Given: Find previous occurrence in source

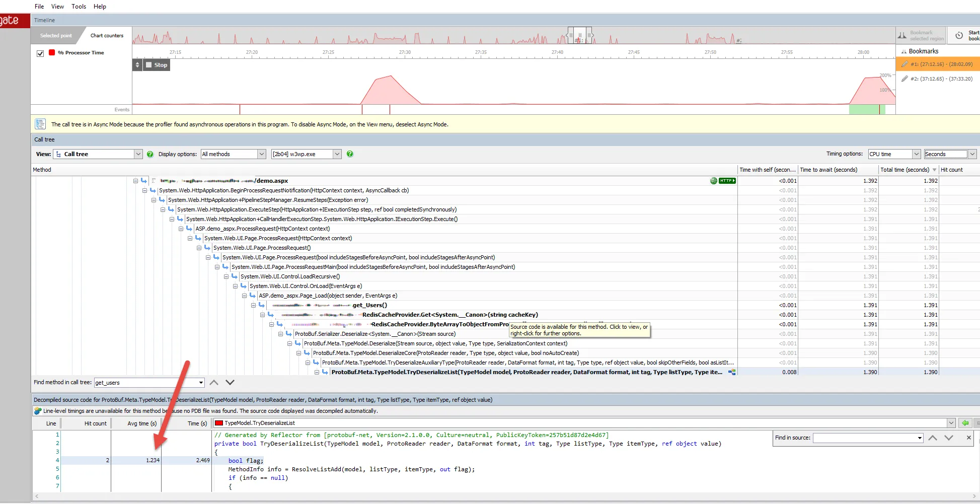Looking at the screenshot, I should pos(933,438).
